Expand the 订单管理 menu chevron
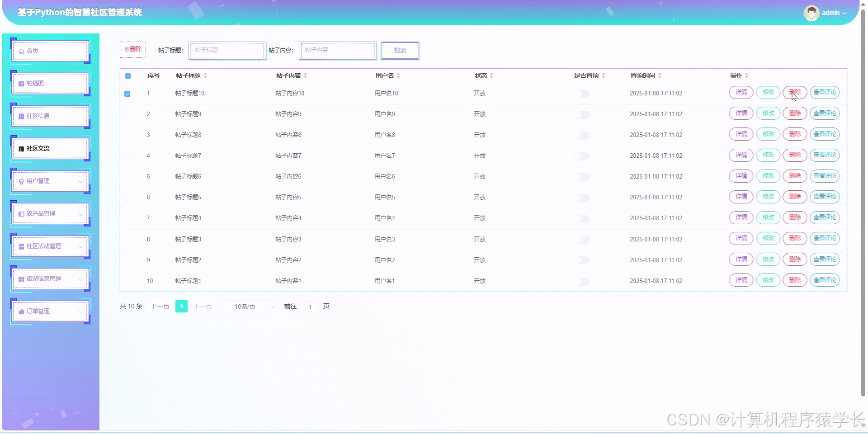The image size is (868, 434). 80,312
